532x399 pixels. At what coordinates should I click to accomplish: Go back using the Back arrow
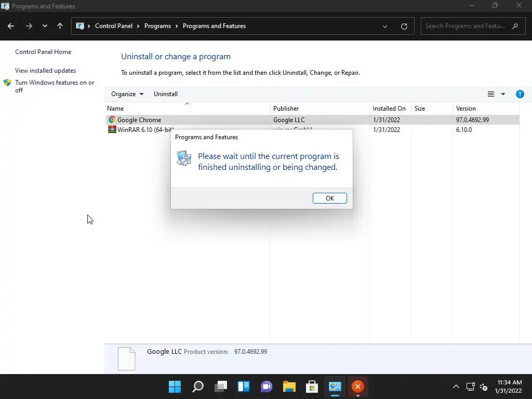coord(11,26)
